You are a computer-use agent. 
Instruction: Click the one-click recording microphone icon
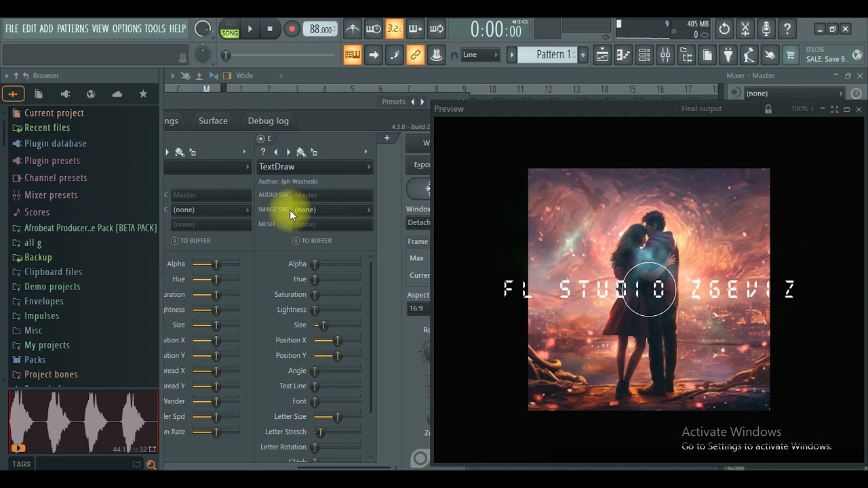(x=766, y=28)
